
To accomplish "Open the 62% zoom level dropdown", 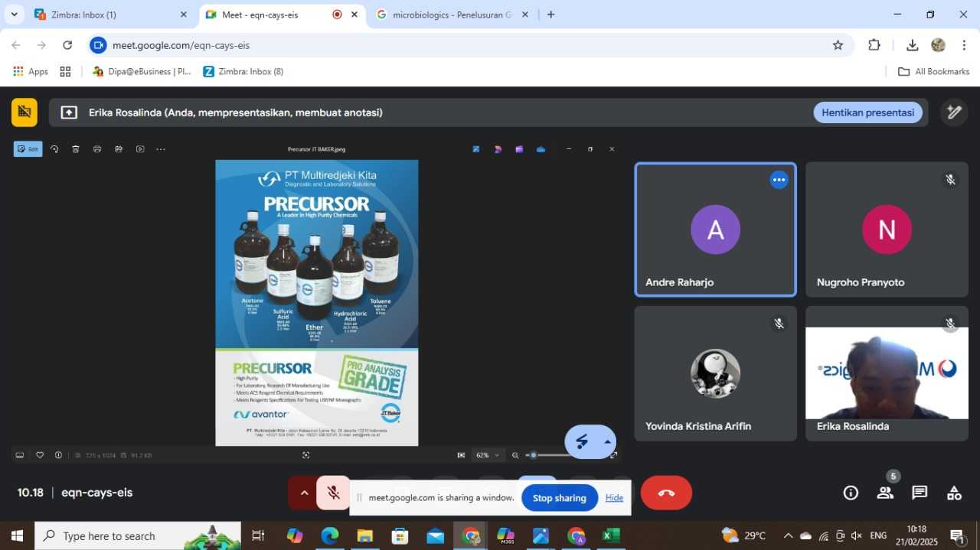I will click(x=488, y=455).
